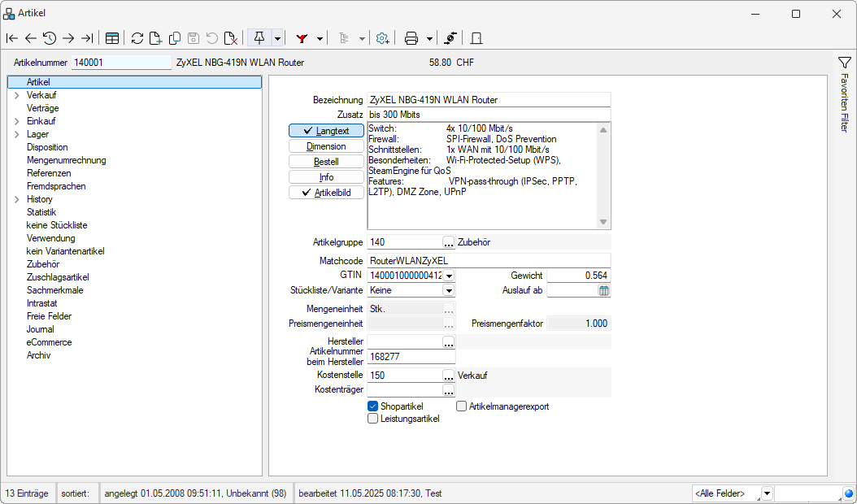857x504 pixels.
Task: Select Freie Felder in the tree
Action: pyautogui.click(x=49, y=316)
